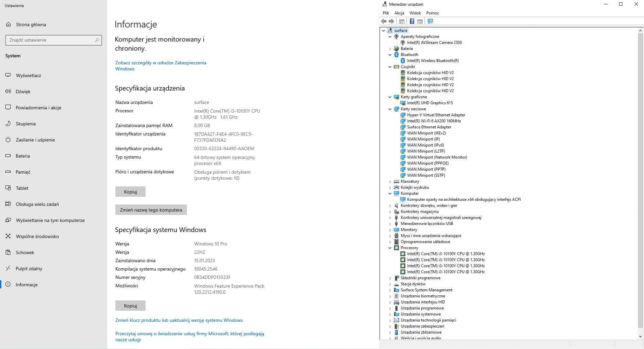
Task: Click the Zasilanie i uśpienie power icon
Action: 8,140
